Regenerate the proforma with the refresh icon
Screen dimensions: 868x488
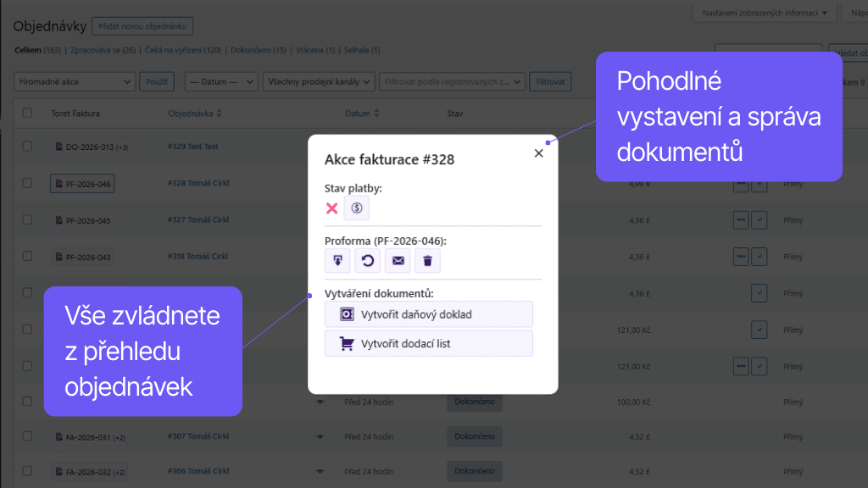(367, 260)
